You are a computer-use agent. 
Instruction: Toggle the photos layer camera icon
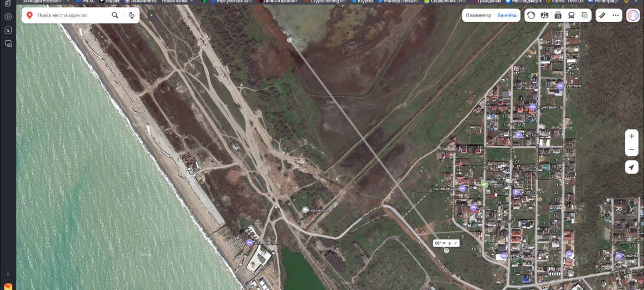pyautogui.click(x=558, y=15)
